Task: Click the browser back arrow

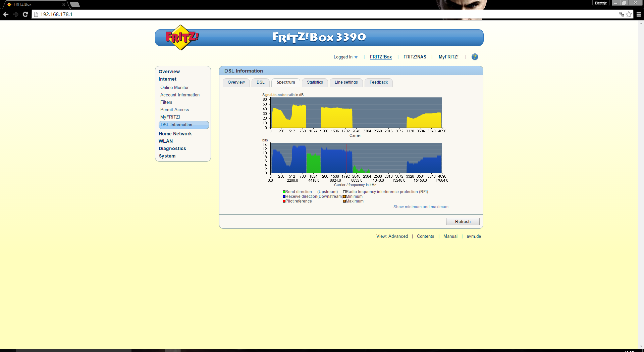Action: click(x=6, y=14)
